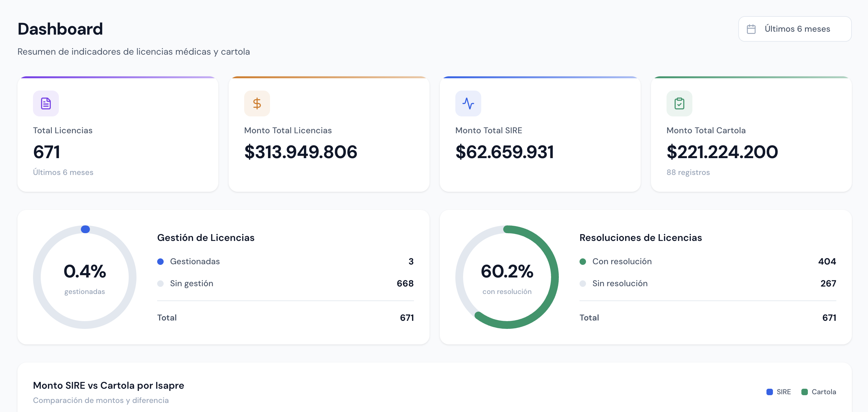Toggle visibility of Sin resolución segment
This screenshot has height=412, width=868.
tap(582, 283)
